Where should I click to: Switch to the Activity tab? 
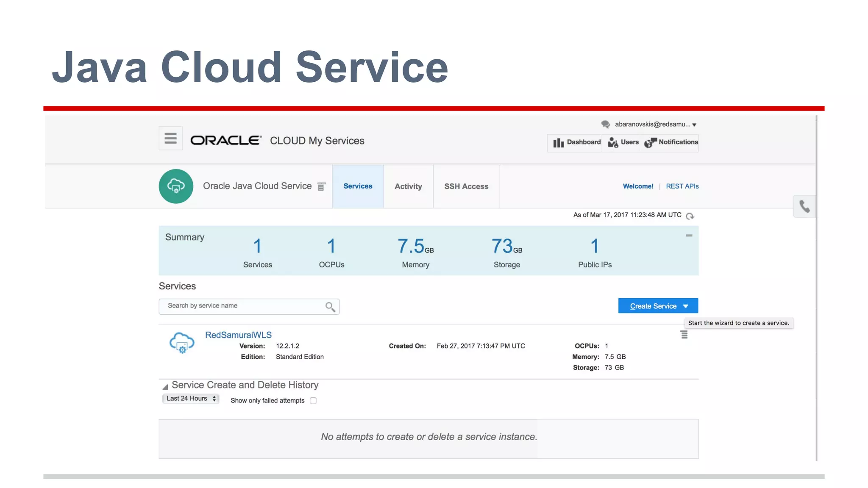pyautogui.click(x=408, y=186)
